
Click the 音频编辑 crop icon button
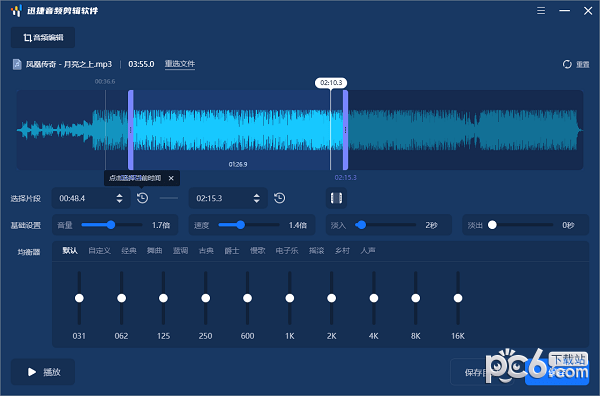[43, 37]
